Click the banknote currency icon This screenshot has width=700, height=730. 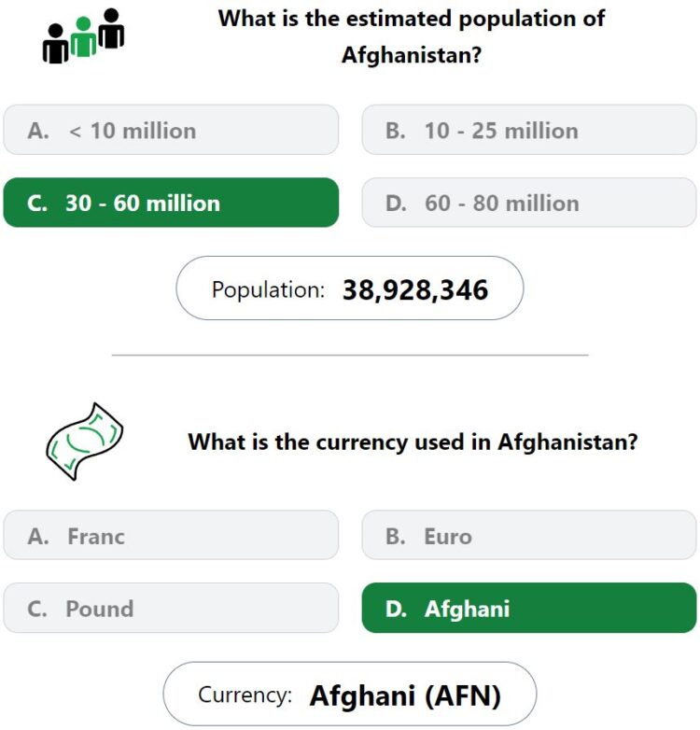tap(85, 442)
